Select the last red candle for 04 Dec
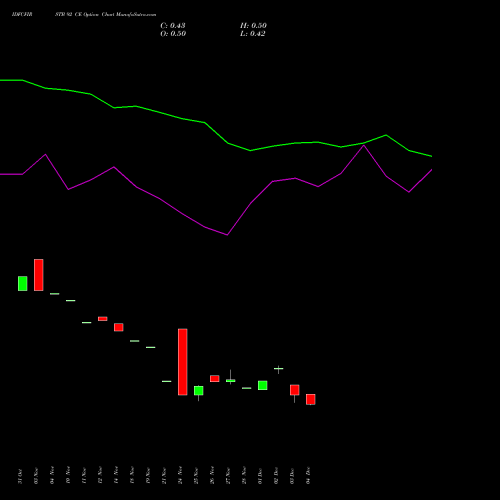Screen dimensions: 500x500 (311, 399)
